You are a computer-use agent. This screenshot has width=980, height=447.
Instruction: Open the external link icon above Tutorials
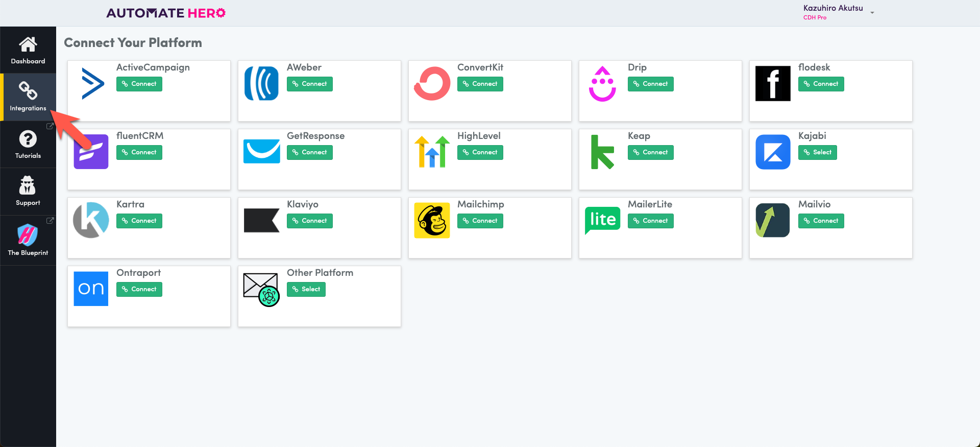[50, 126]
